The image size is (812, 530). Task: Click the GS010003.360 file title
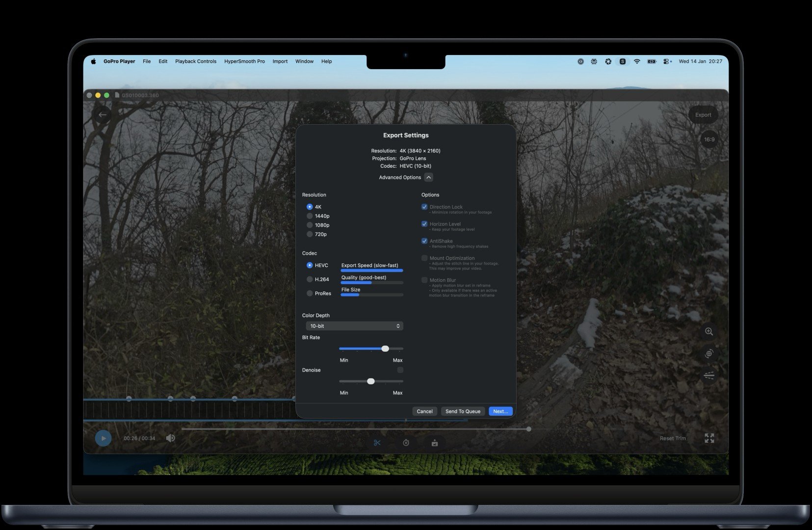pos(140,95)
